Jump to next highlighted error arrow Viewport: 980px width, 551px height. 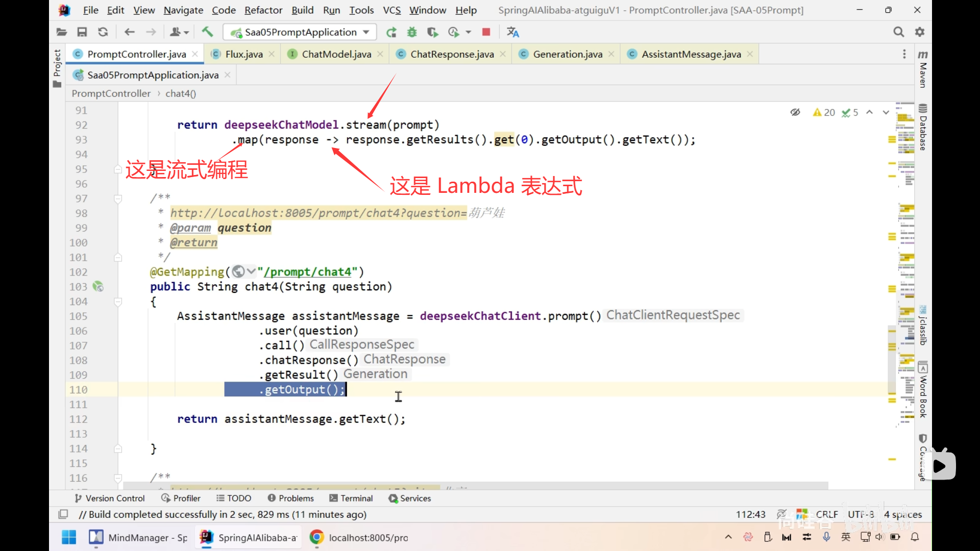point(886,112)
